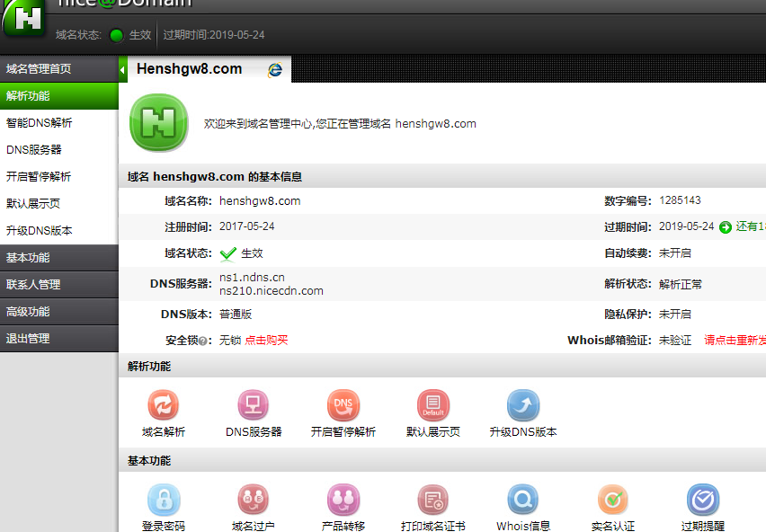Viewport: 766px width, 532px height.
Task: Open the Whois信息 magnifier icon
Action: (522, 500)
